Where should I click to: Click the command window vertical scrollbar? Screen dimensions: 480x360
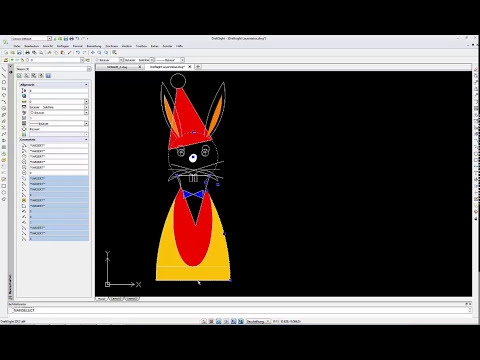pos(470,310)
